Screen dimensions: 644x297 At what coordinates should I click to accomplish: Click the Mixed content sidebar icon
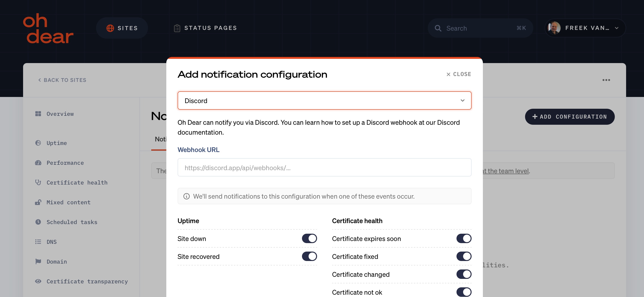point(37,201)
